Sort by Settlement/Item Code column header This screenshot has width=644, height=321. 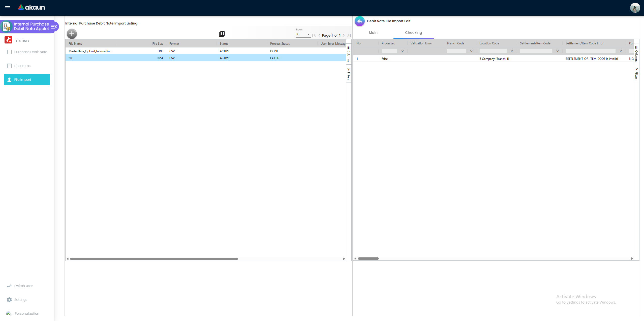pos(535,43)
